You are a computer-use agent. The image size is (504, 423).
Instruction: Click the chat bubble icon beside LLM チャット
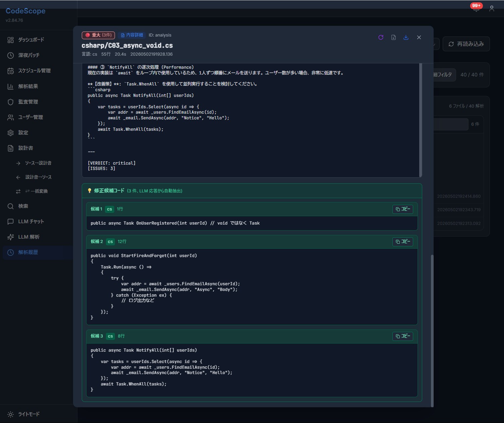(x=11, y=222)
